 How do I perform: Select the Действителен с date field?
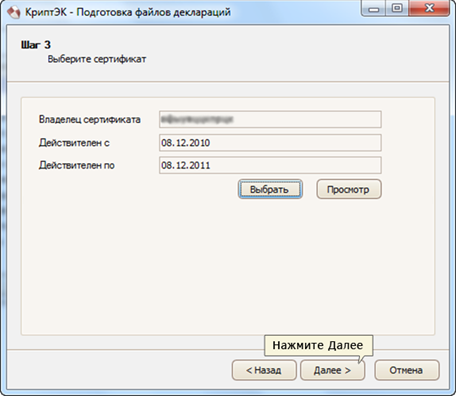click(x=270, y=143)
